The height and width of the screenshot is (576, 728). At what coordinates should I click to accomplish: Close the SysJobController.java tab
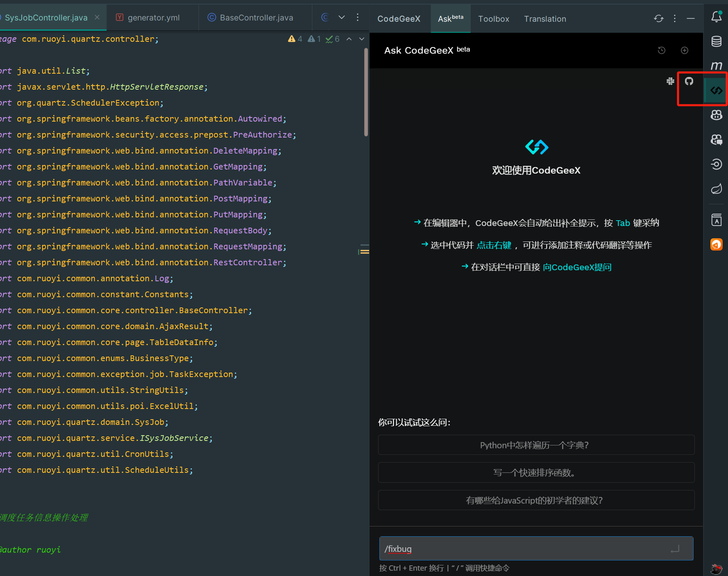(x=97, y=17)
